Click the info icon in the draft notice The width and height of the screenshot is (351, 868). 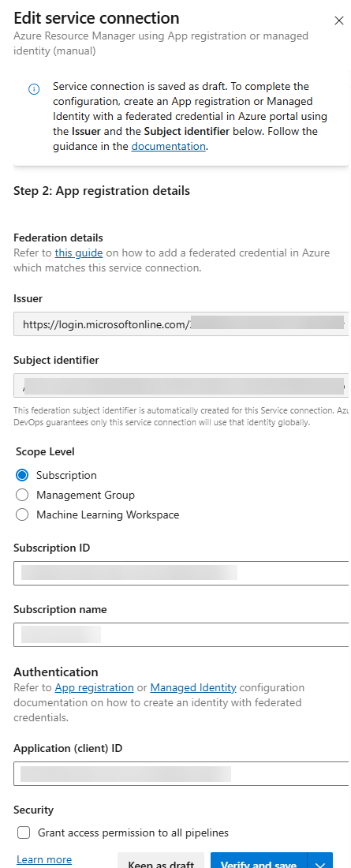[34, 89]
